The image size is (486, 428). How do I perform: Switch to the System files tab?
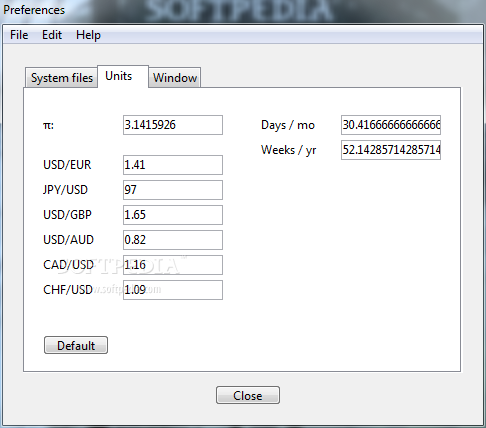point(62,78)
